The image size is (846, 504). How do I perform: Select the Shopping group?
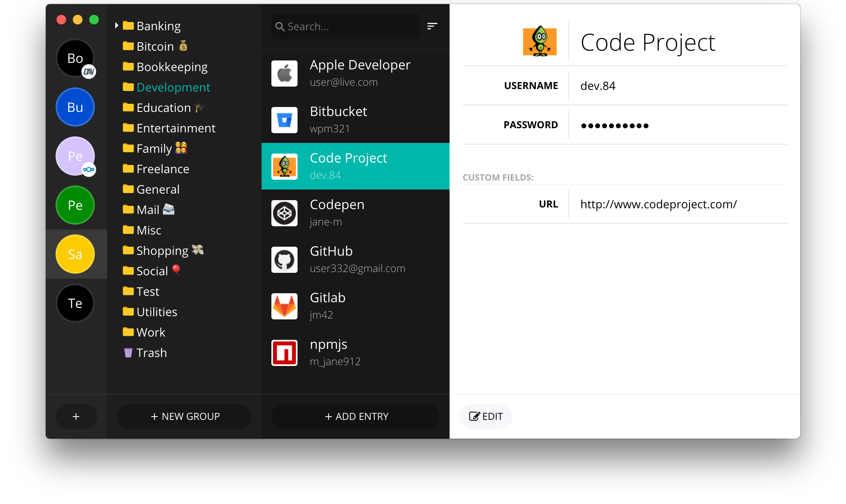click(162, 250)
